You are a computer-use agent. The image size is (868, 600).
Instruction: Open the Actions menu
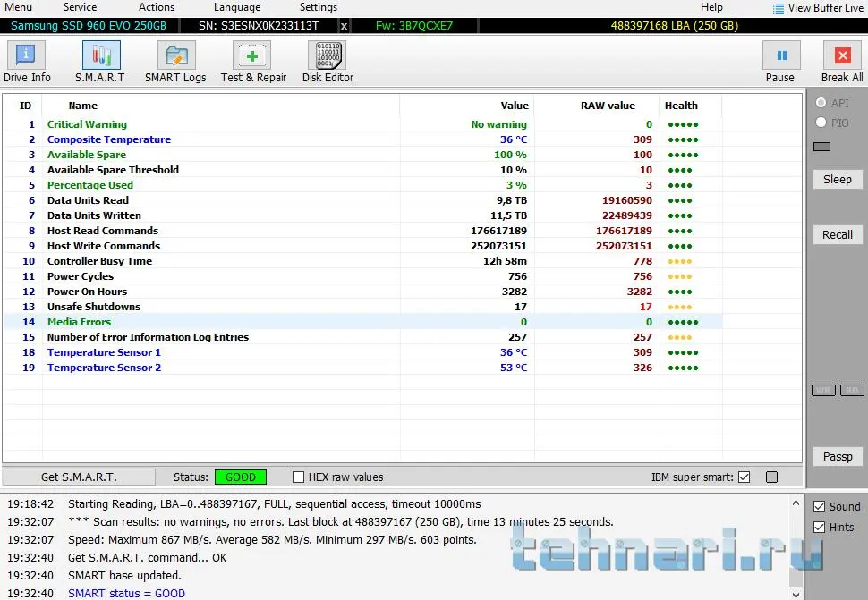pos(156,7)
